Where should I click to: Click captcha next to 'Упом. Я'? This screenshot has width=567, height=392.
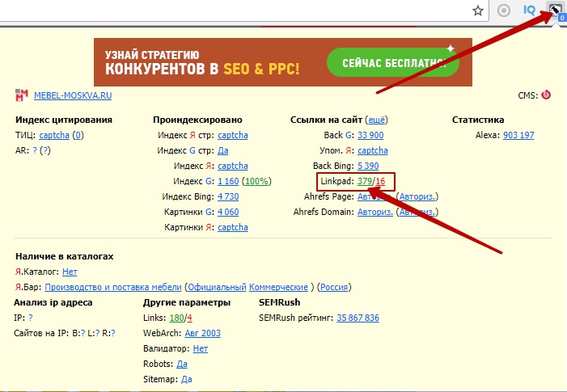coord(373,150)
